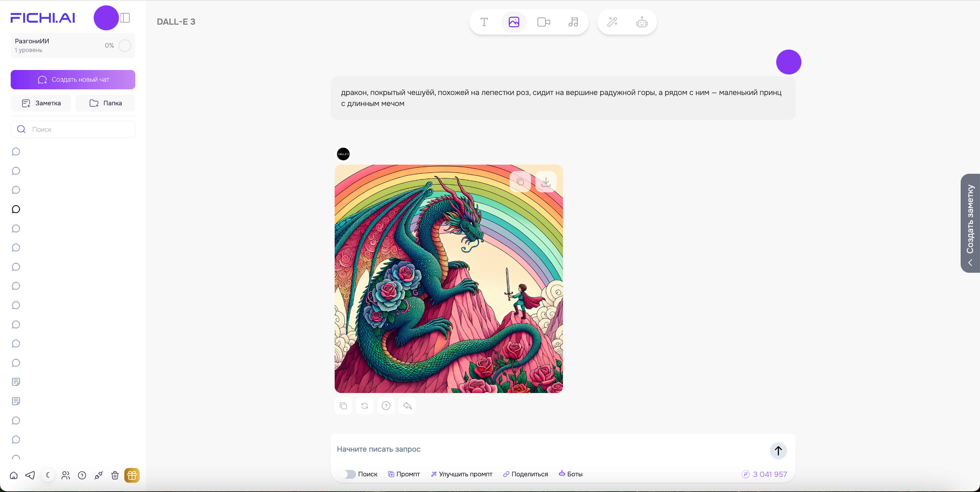Open the robot bots icon in top bar
This screenshot has width=980, height=492.
[x=642, y=22]
